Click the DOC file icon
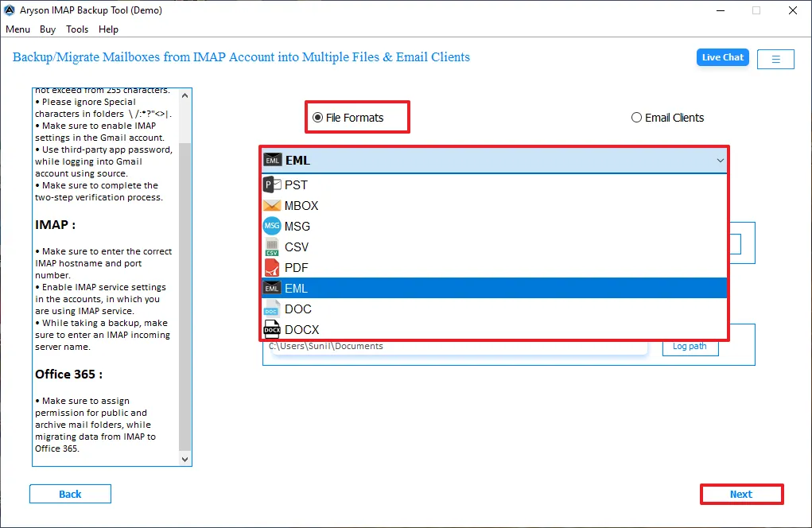812x528 pixels. (272, 309)
